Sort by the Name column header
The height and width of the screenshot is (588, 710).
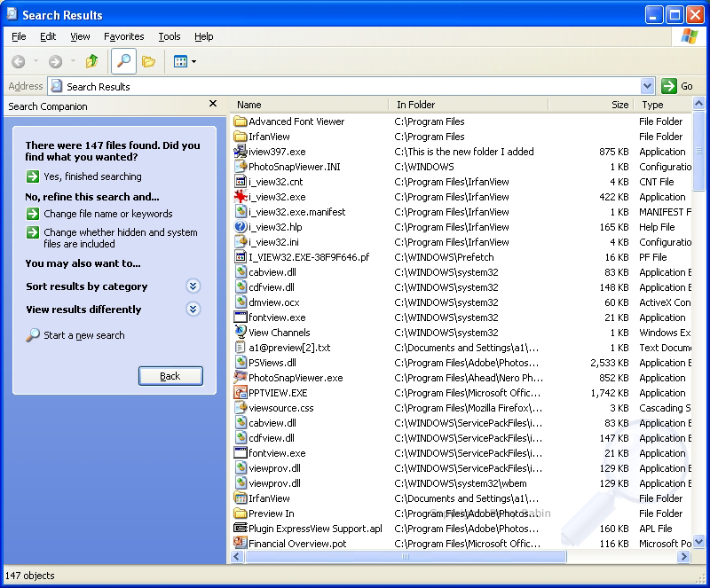[309, 105]
